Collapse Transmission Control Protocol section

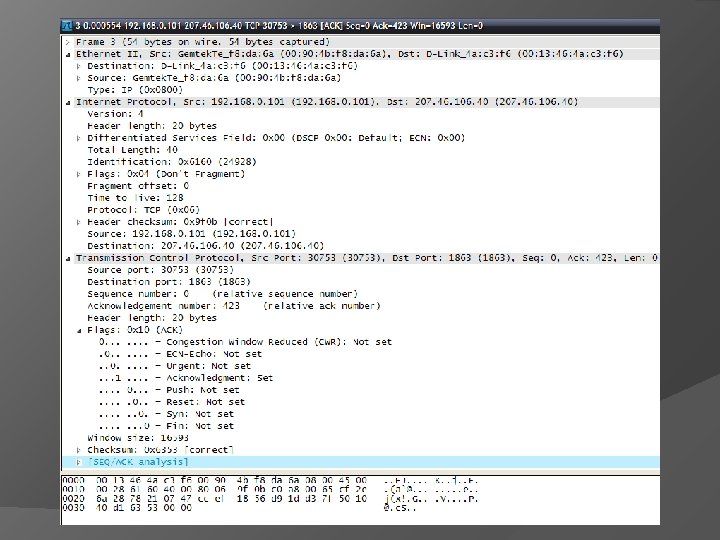point(68,259)
